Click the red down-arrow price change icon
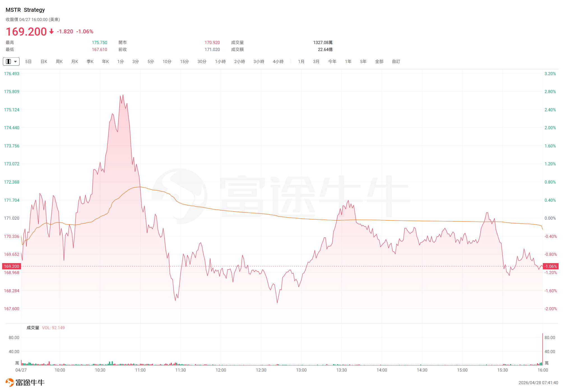 (x=52, y=31)
